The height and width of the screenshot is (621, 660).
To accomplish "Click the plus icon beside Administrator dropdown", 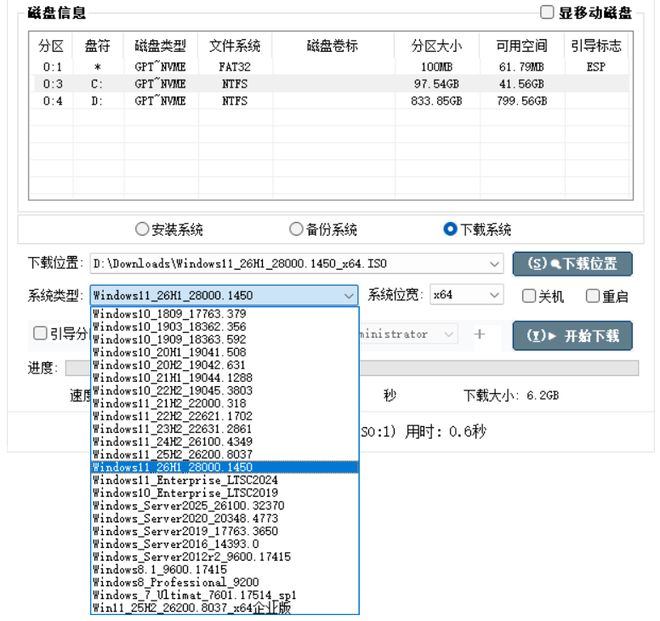I will (479, 334).
